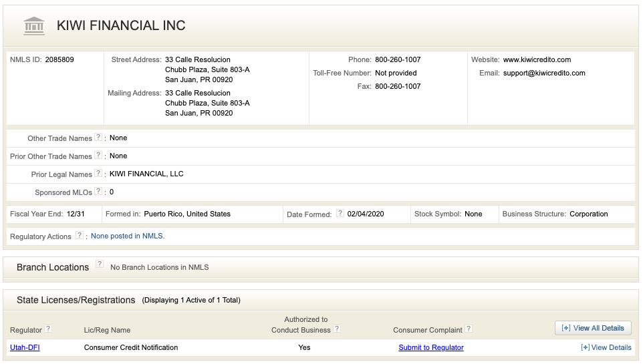Expand all license details with View All Details
The width and height of the screenshot is (643, 364).
(x=593, y=328)
